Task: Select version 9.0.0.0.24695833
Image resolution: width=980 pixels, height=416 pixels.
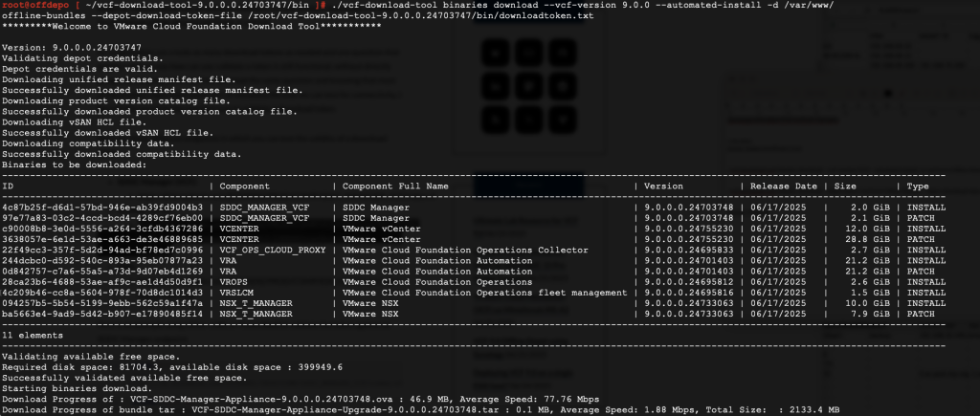Action: [689, 250]
